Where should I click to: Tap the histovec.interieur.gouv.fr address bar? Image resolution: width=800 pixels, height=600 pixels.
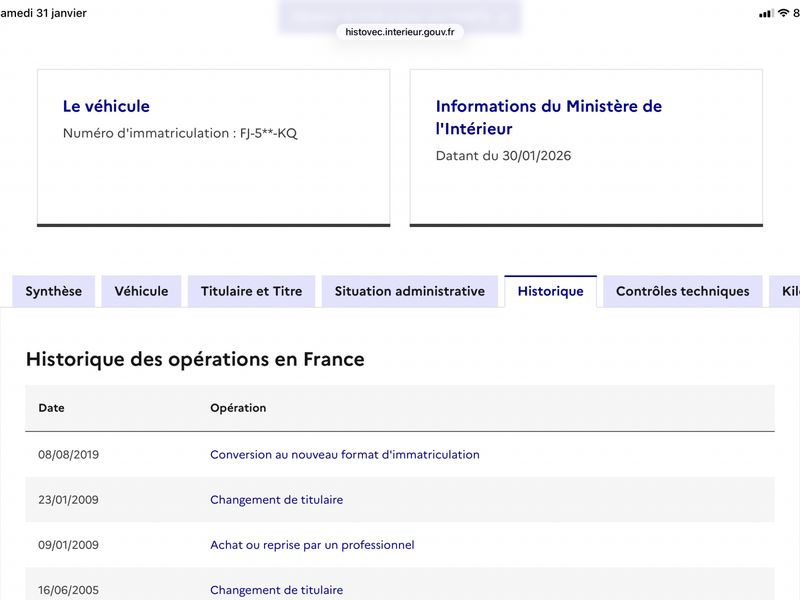click(x=399, y=32)
